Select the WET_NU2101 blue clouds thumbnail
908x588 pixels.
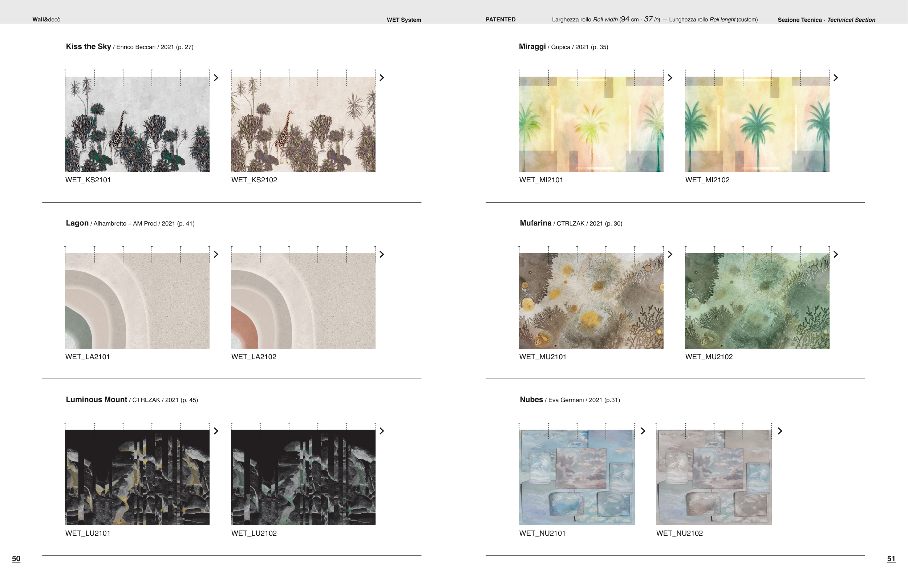tap(576, 477)
